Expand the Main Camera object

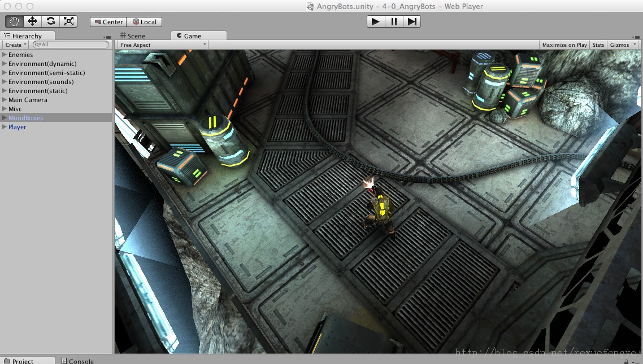[4, 99]
